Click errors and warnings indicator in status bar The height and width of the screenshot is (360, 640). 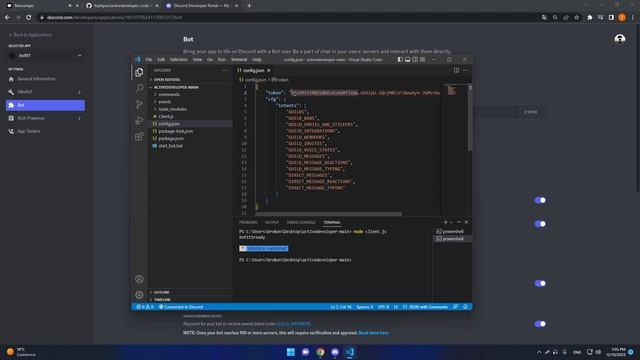coord(145,307)
